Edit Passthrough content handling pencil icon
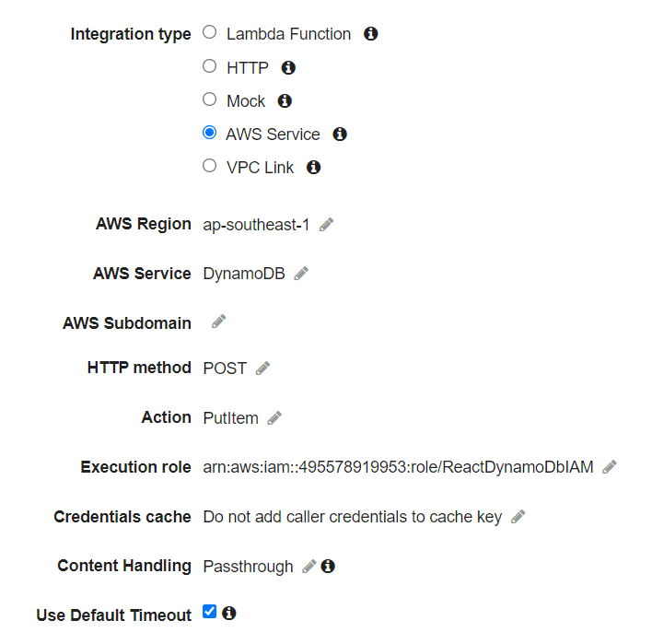The image size is (652, 644). click(x=309, y=567)
